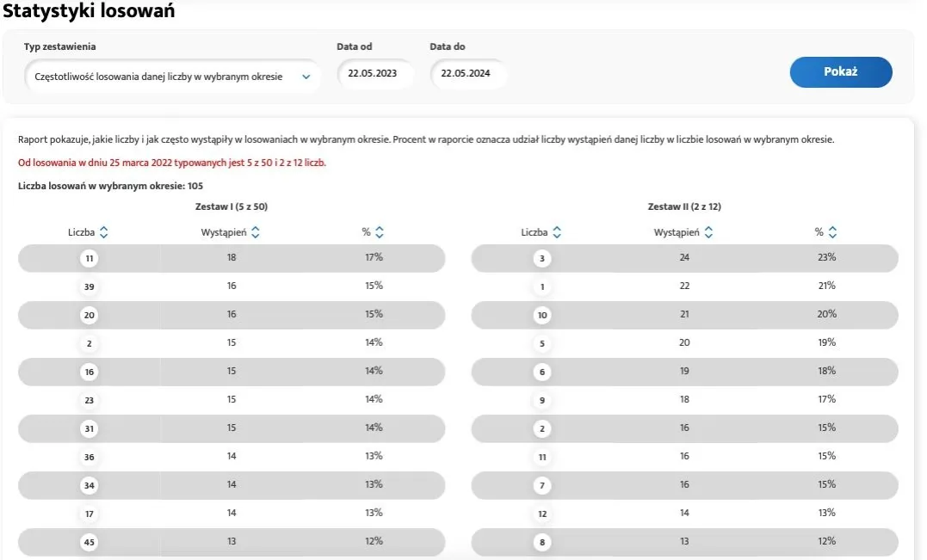Click number ball 8 in Zestaw II
The width and height of the screenshot is (927, 560).
tap(542, 542)
